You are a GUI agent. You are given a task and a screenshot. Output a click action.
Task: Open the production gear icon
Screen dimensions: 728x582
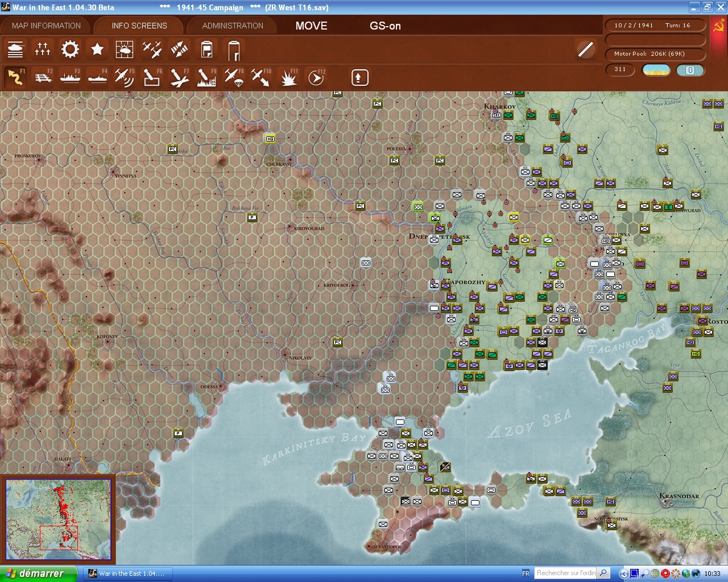[70, 49]
